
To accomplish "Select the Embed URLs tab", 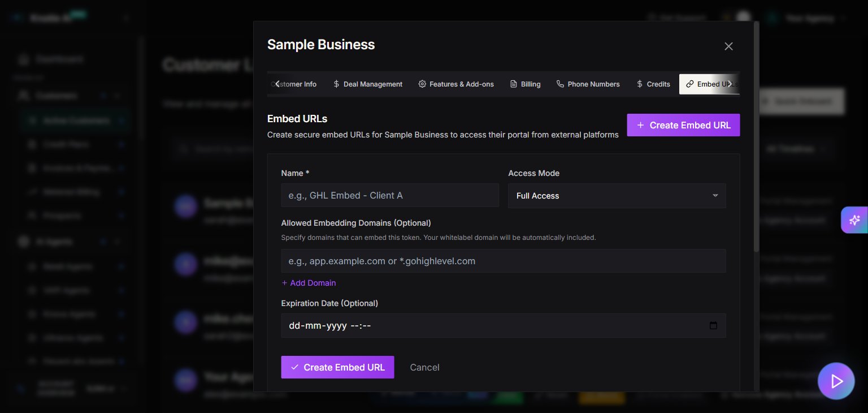I will 710,84.
